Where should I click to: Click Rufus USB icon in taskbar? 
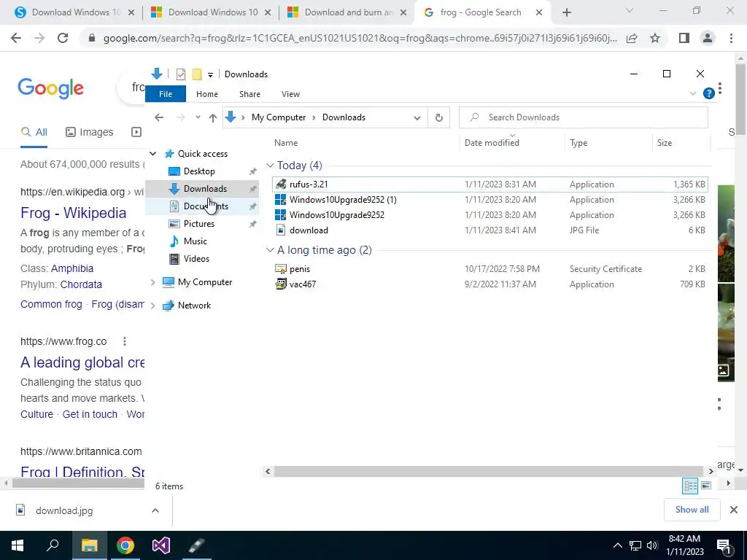click(x=197, y=545)
